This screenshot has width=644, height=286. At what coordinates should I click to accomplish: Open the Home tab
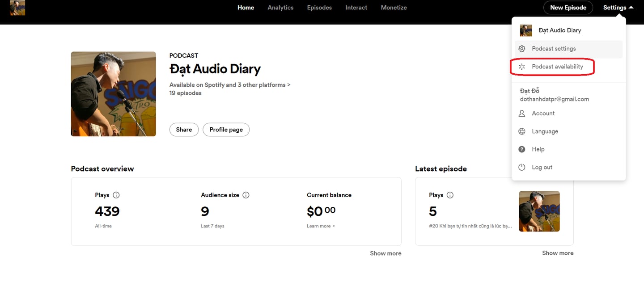(246, 8)
